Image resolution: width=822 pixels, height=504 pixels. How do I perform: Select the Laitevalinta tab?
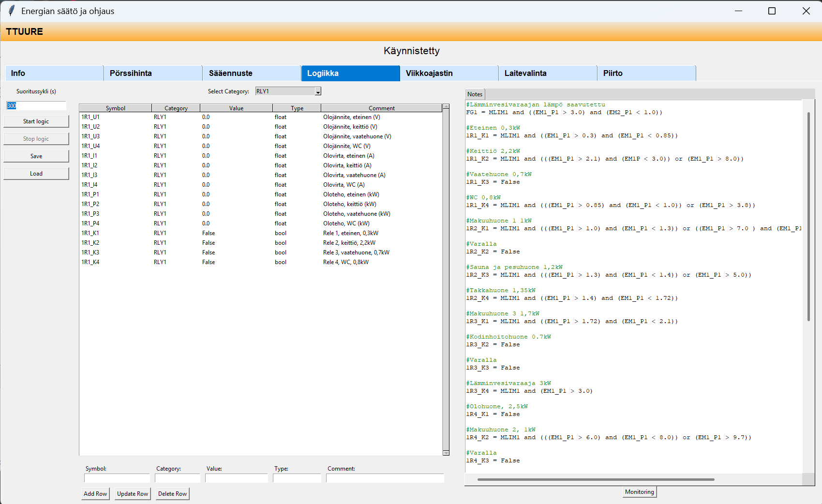click(x=548, y=73)
